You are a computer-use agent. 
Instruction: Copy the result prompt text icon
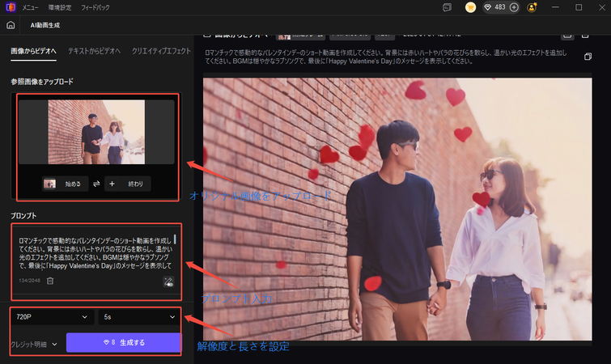tap(588, 57)
